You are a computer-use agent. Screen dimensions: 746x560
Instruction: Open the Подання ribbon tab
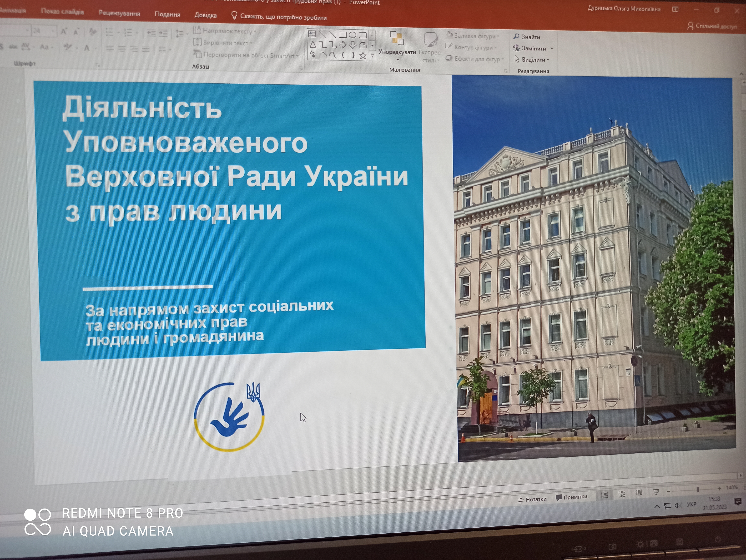167,14
